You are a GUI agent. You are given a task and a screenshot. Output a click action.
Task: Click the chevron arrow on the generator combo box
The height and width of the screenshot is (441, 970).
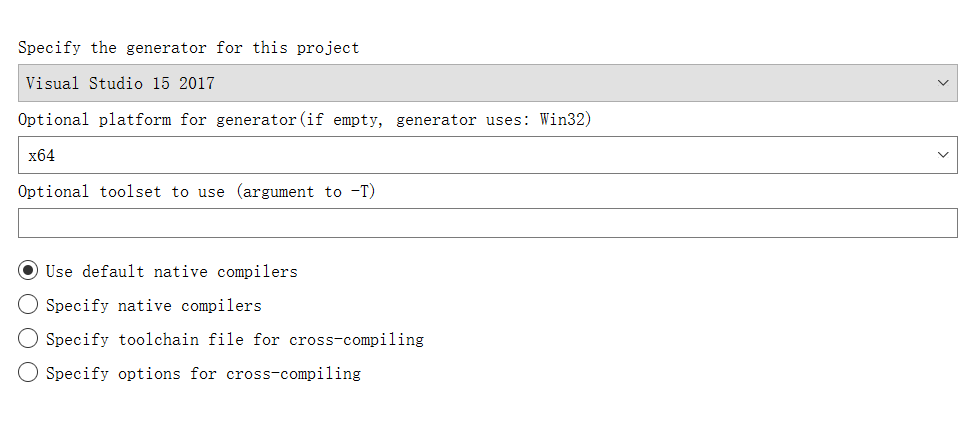pos(942,83)
